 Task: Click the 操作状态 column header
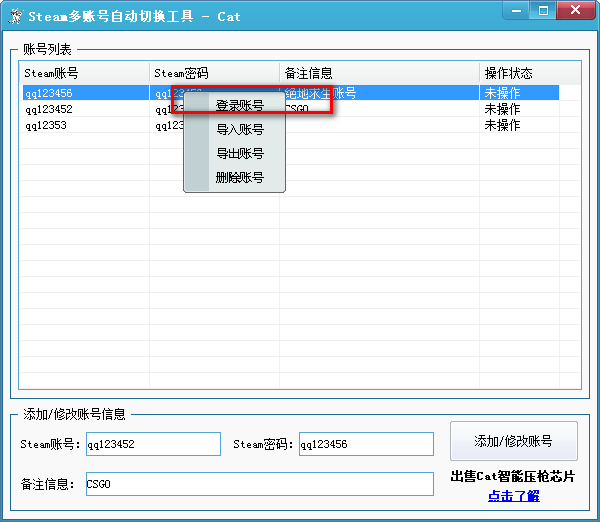click(x=518, y=73)
